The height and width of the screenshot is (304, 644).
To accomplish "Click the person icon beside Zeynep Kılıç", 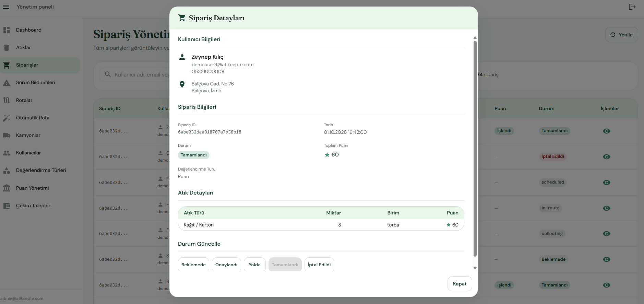I will coord(182,57).
